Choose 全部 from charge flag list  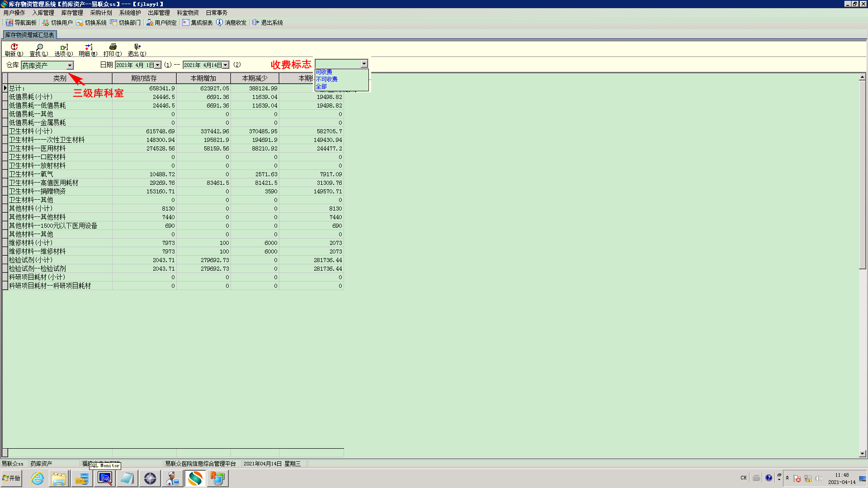pyautogui.click(x=321, y=86)
